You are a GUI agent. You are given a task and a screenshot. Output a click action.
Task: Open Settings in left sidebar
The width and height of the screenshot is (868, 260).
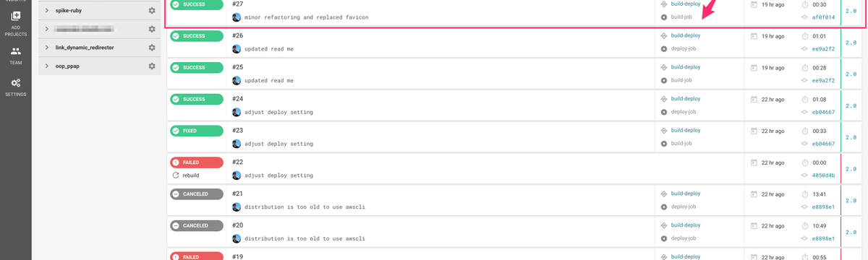click(x=15, y=87)
